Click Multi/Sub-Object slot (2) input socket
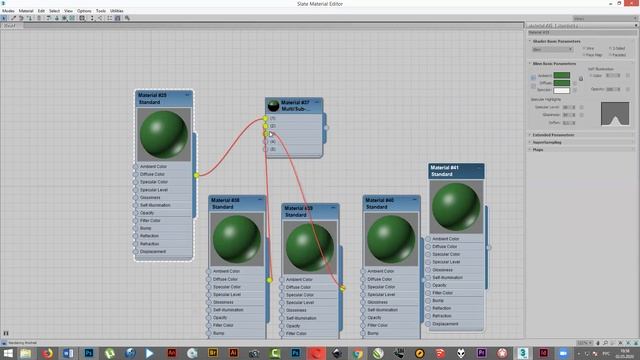 265,126
